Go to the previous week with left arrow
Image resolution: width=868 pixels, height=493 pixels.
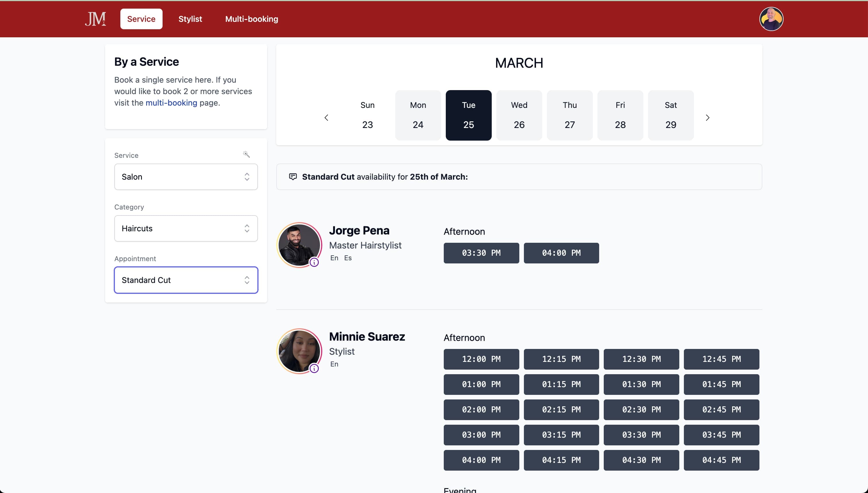coord(326,117)
